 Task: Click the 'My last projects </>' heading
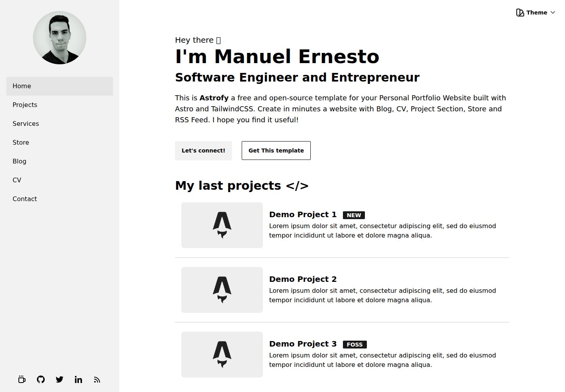click(x=242, y=185)
